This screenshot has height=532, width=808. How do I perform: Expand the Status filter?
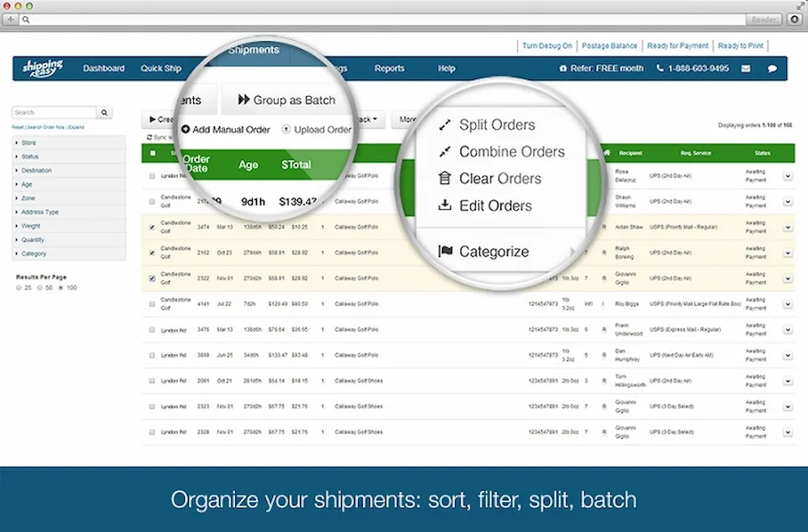(69, 157)
